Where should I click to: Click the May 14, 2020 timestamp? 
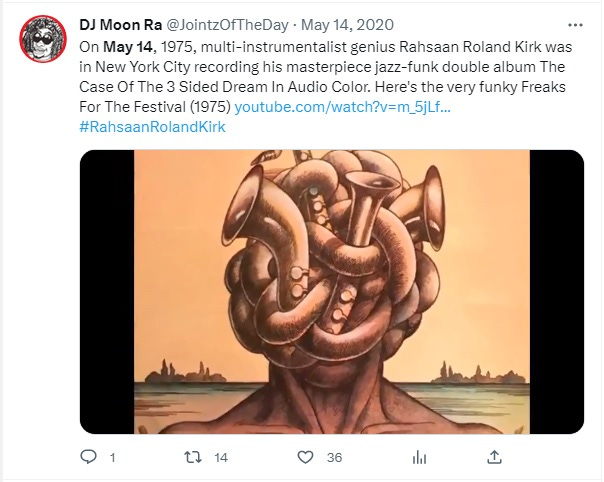(x=347, y=25)
